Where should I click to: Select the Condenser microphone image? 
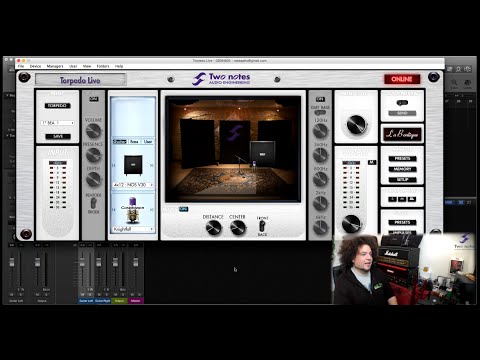click(133, 210)
